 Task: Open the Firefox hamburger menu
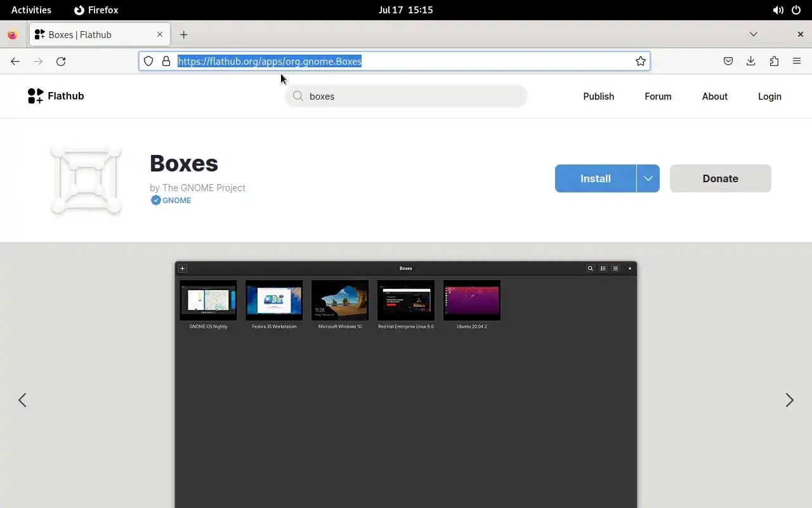(x=797, y=61)
